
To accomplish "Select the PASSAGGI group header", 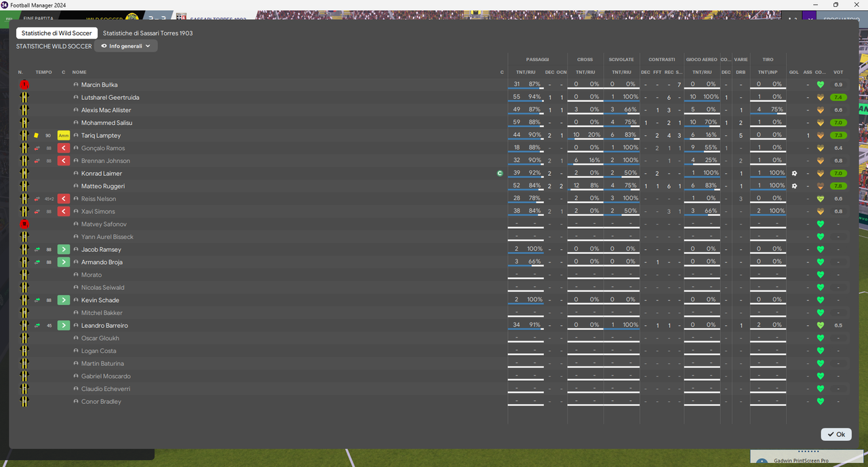I will [x=537, y=60].
